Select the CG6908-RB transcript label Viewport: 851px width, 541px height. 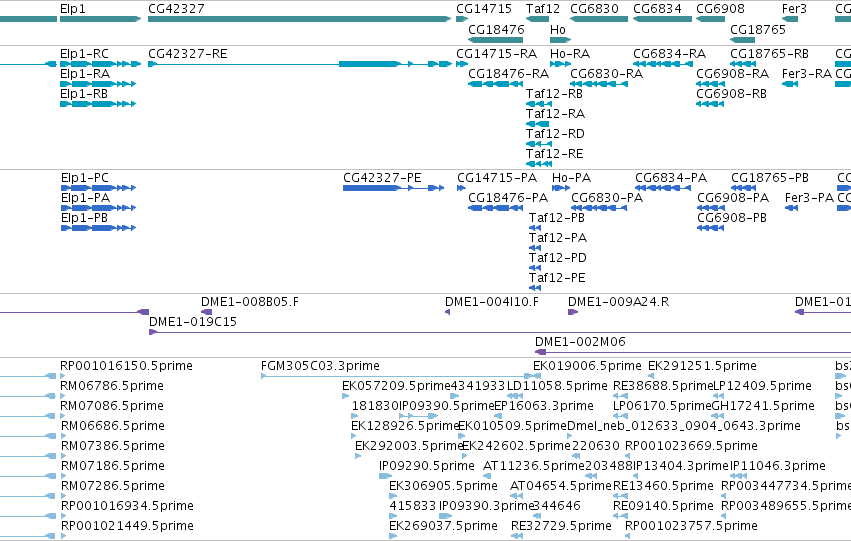[731, 94]
